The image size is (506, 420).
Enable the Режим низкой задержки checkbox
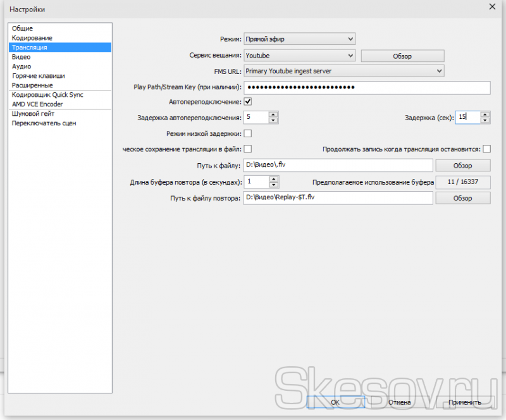click(x=248, y=133)
